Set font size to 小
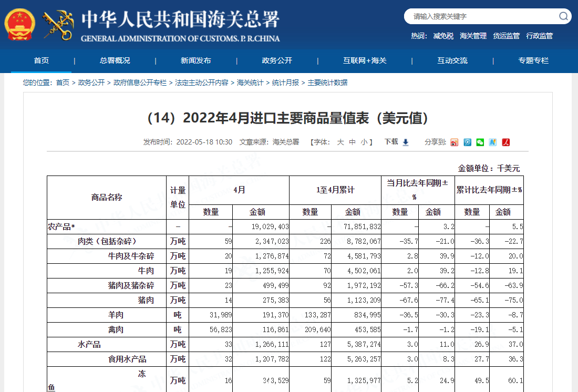 coord(364,142)
